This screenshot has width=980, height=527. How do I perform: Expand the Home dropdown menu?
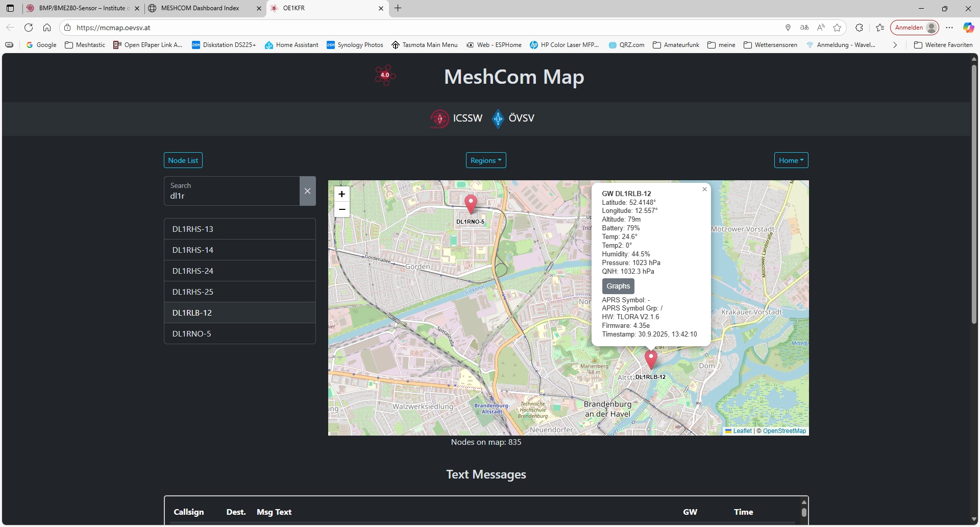pos(791,160)
